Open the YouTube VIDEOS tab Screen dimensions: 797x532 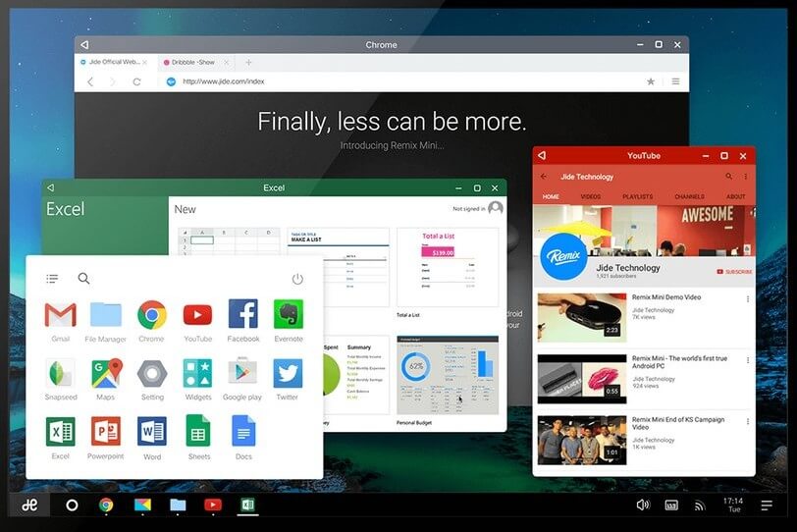pos(591,196)
